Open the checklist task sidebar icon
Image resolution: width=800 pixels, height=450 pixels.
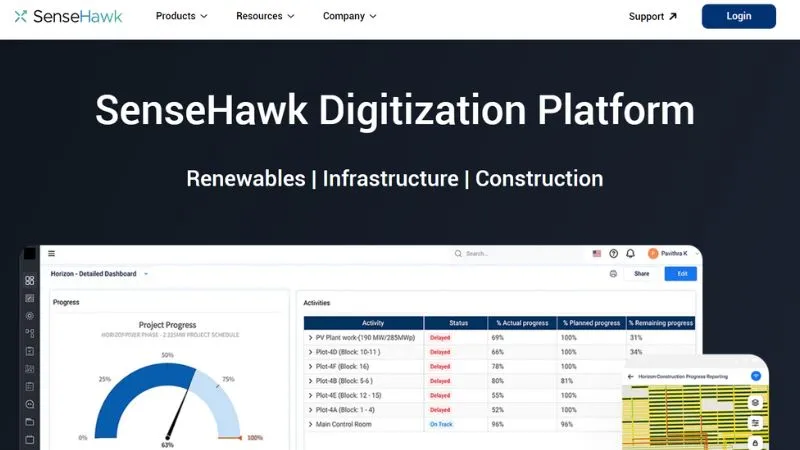pos(30,351)
